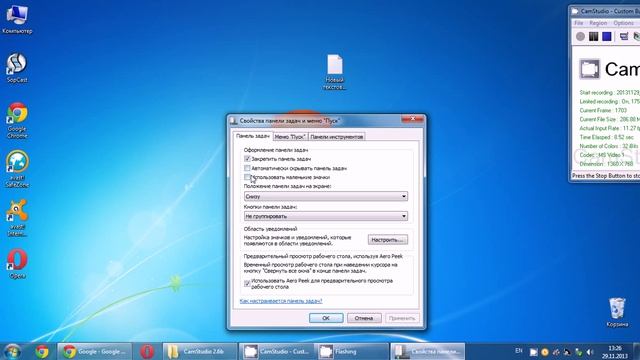Screen dimensions: 640x360
Task: Open the Не группировать buttons dropdown
Action: (326, 216)
